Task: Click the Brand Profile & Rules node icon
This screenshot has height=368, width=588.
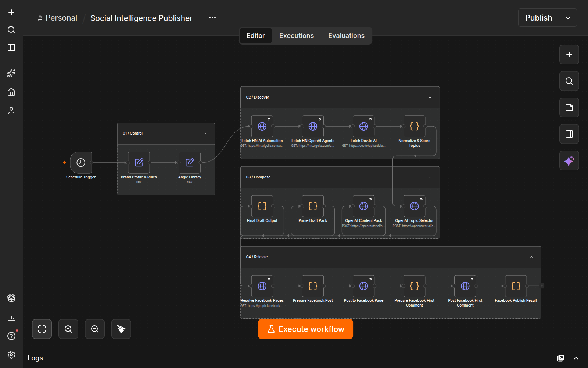Action: (x=139, y=162)
